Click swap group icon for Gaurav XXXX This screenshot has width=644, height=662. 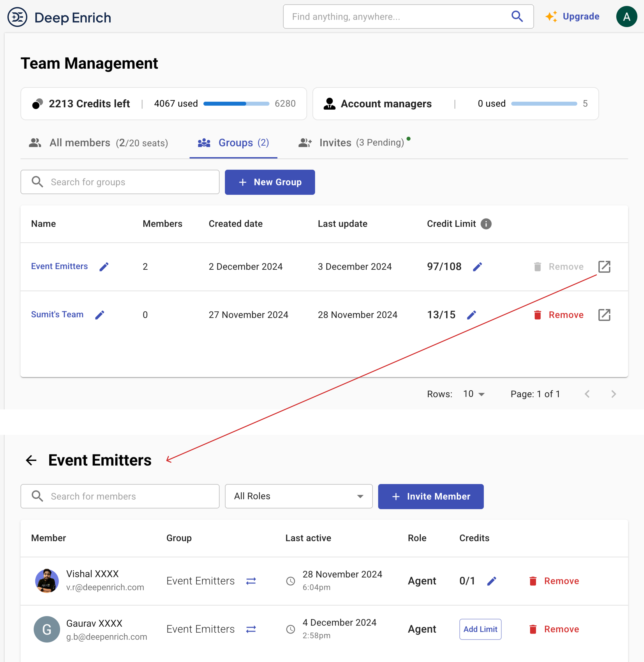[x=251, y=629]
